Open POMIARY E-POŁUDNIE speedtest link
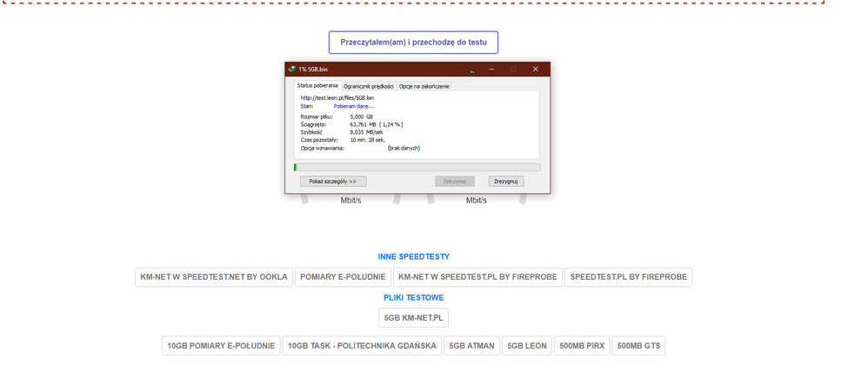The height and width of the screenshot is (378, 868). tap(343, 277)
